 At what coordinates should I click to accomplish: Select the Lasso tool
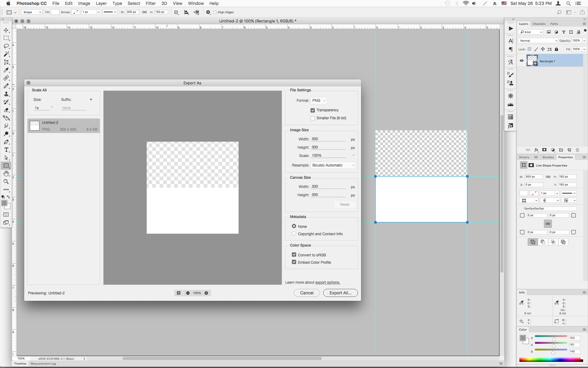[6, 46]
